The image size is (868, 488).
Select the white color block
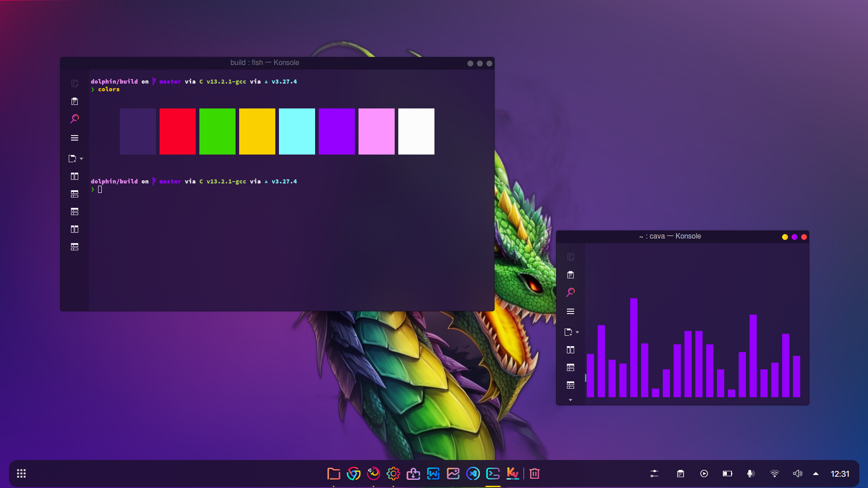(416, 131)
